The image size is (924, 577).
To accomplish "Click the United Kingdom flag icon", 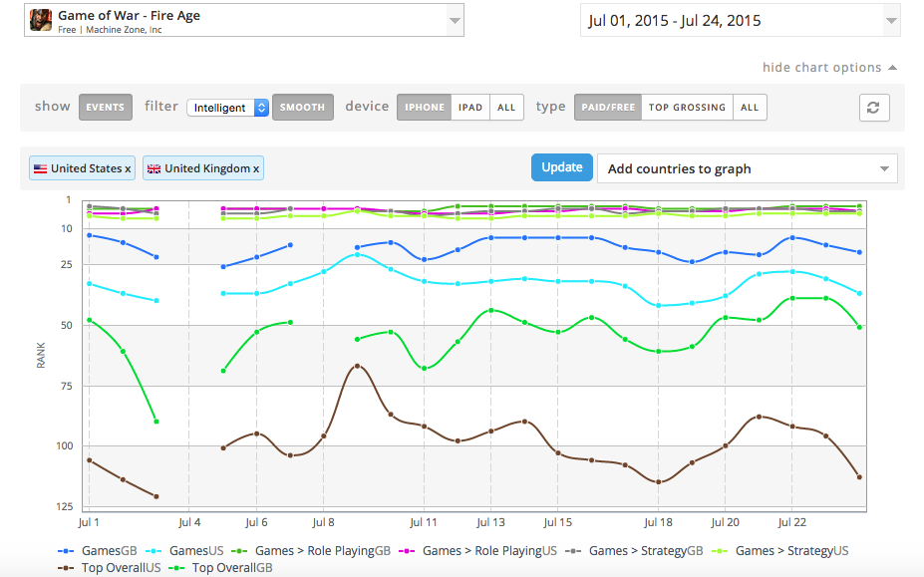I will pos(154,169).
